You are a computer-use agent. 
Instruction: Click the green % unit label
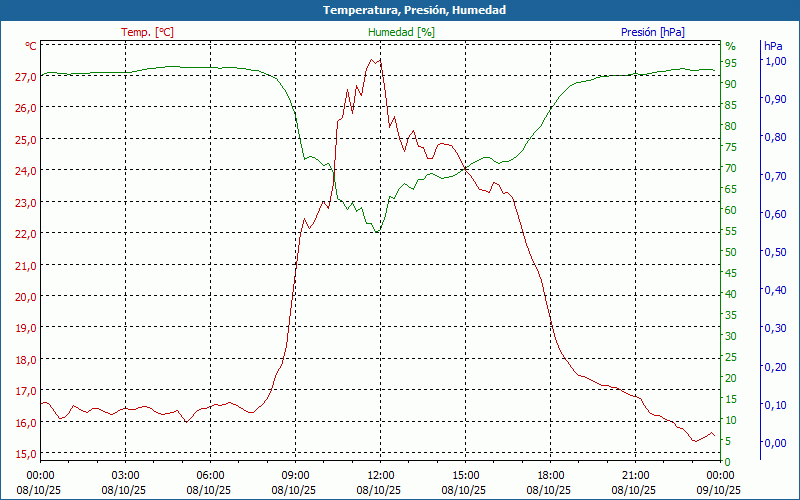(730, 46)
